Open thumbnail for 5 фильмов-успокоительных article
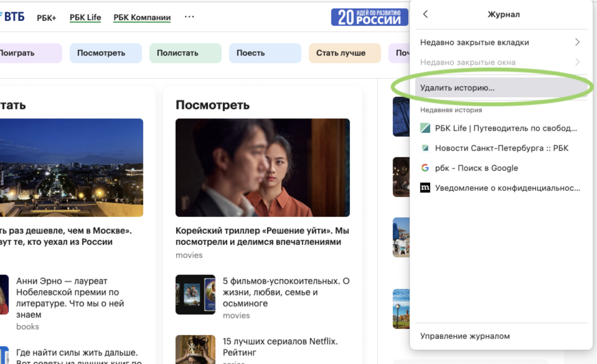Screen dimensions: 597x364 pyautogui.click(x=195, y=294)
